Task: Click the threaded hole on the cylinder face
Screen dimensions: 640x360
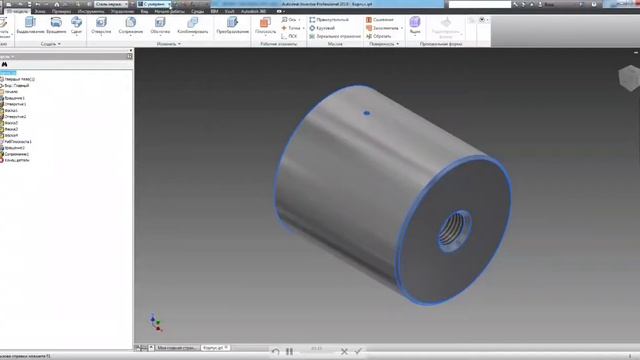Action: 454,231
